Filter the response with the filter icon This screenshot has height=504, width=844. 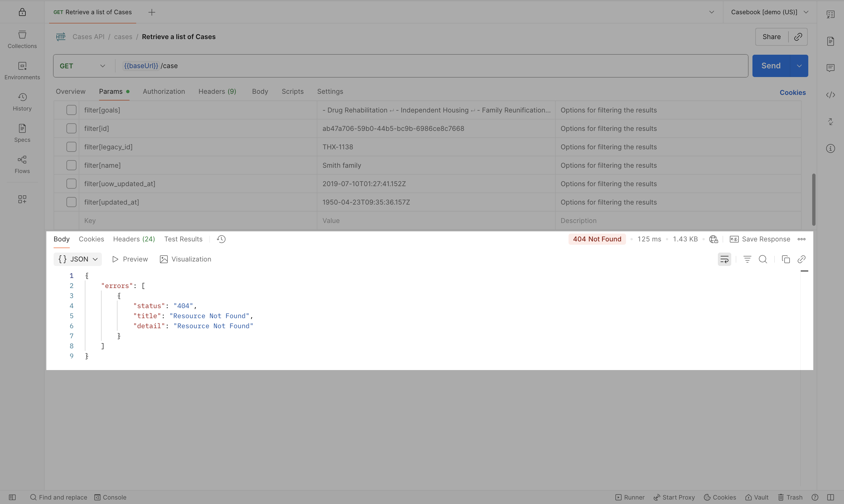tap(747, 260)
